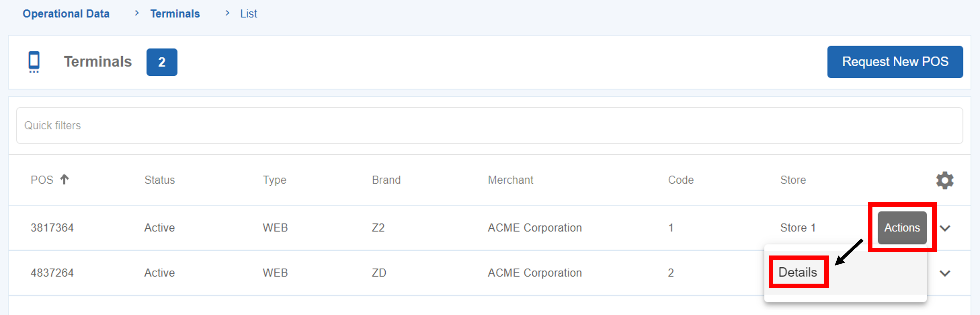Navigate to Terminals breadcrumb link
980x315 pixels.
pos(175,14)
